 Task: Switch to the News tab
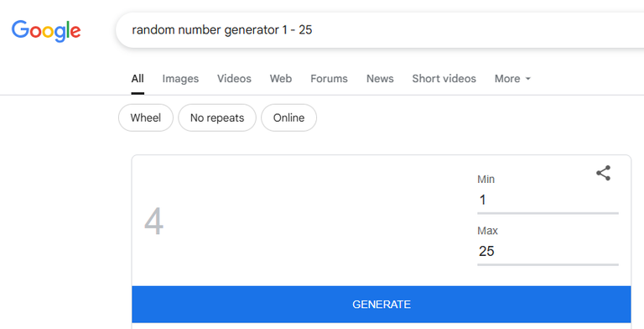coord(380,79)
